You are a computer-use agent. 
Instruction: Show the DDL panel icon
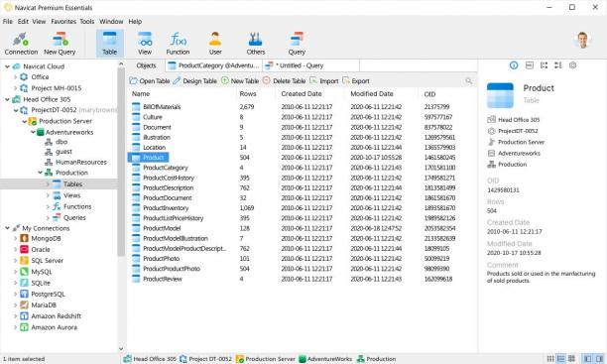pyautogui.click(x=530, y=65)
